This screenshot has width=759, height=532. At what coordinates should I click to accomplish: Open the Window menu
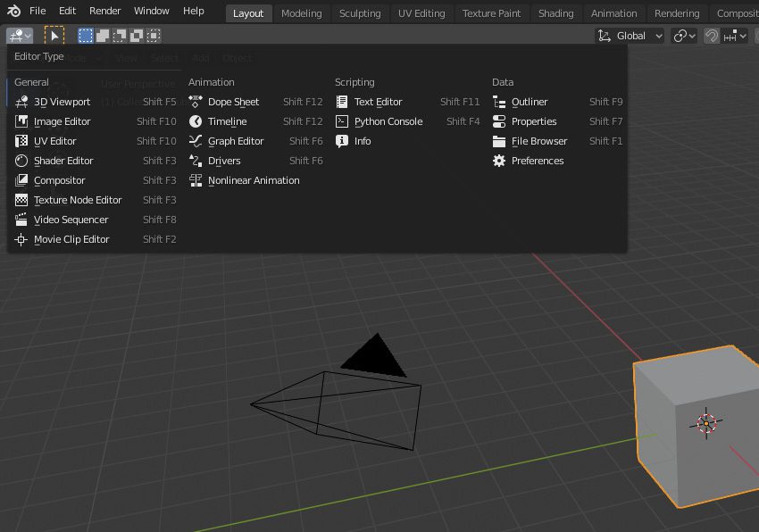(x=152, y=11)
